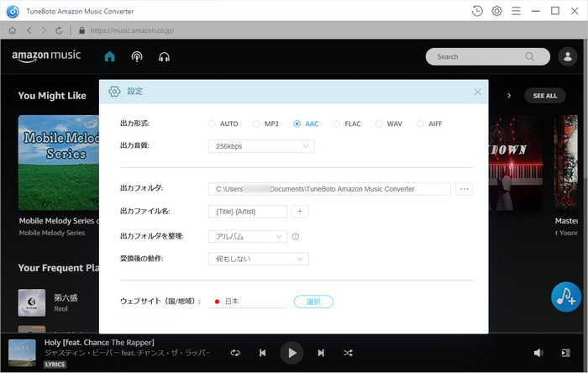The width and height of the screenshot is (588, 373).
Task: Open the hamburger menu in title bar
Action: point(516,11)
